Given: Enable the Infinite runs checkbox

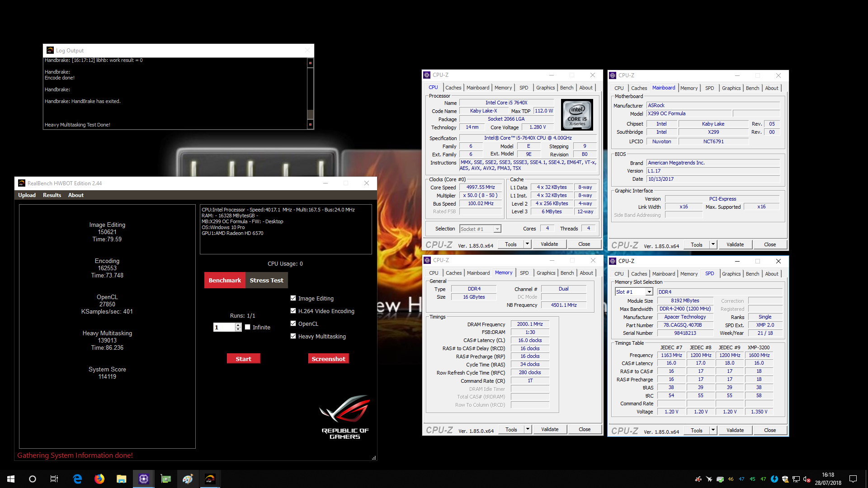Looking at the screenshot, I should pyautogui.click(x=247, y=327).
